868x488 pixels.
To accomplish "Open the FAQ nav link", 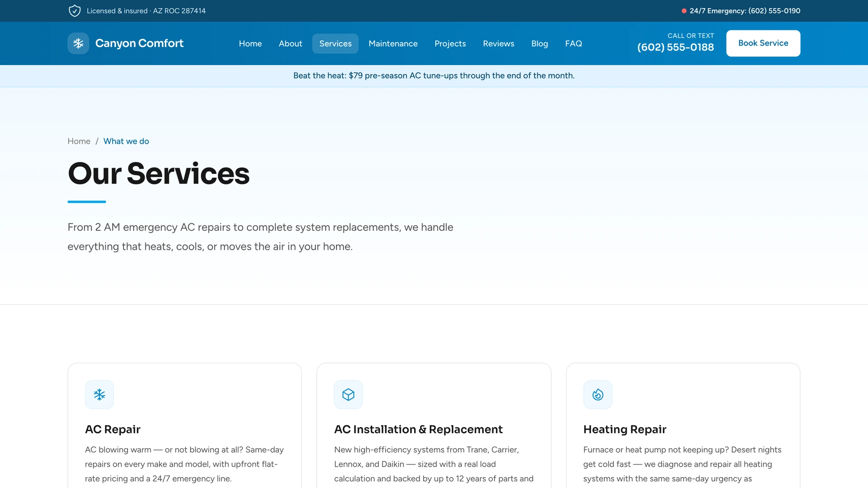I will coord(574,43).
